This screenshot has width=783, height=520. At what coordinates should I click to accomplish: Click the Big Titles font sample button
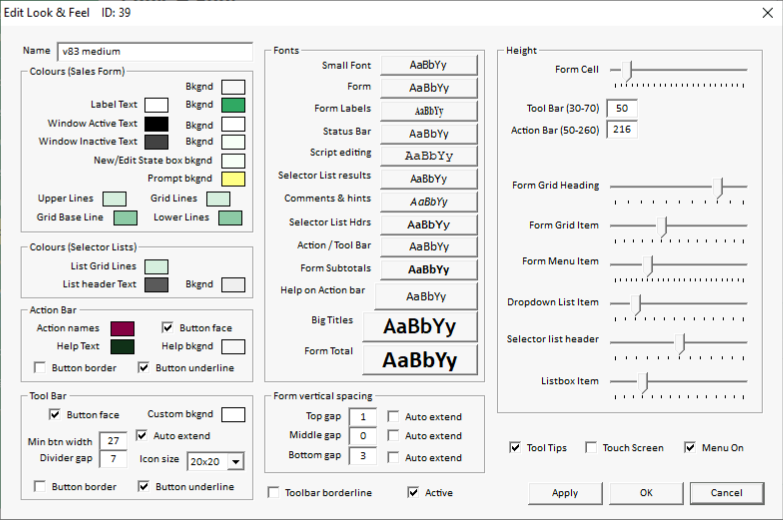pyautogui.click(x=419, y=327)
